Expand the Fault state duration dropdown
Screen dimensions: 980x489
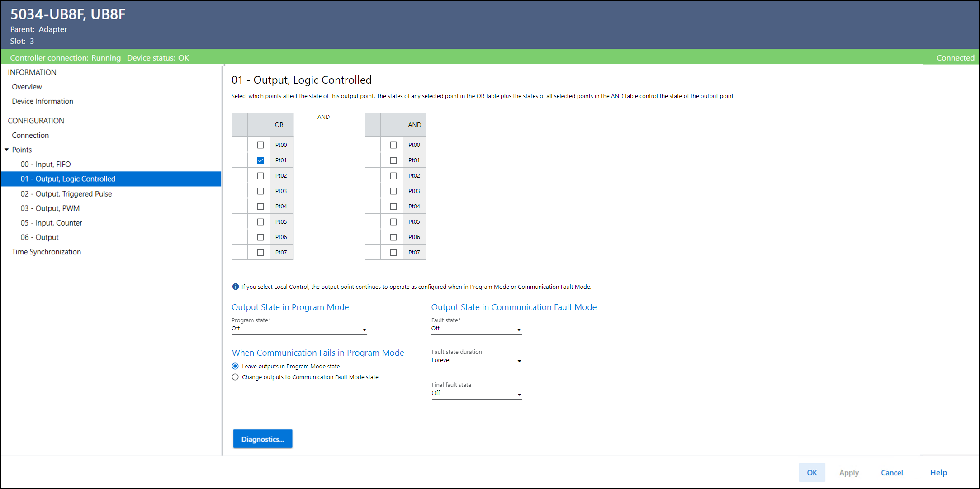pos(476,361)
